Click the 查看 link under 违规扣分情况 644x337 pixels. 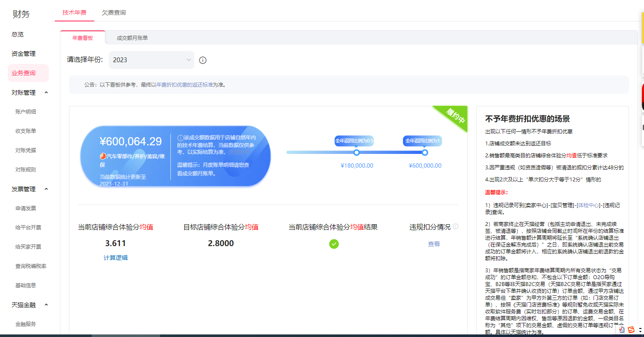point(434,244)
